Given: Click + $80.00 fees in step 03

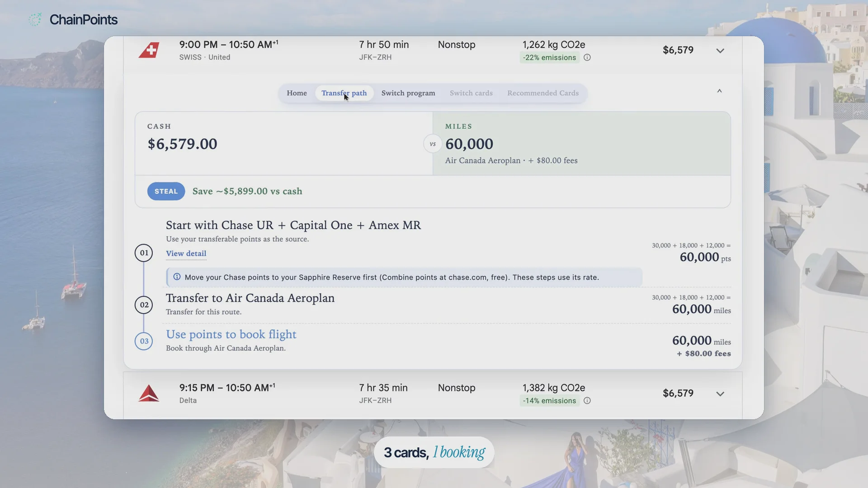Looking at the screenshot, I should tap(704, 354).
